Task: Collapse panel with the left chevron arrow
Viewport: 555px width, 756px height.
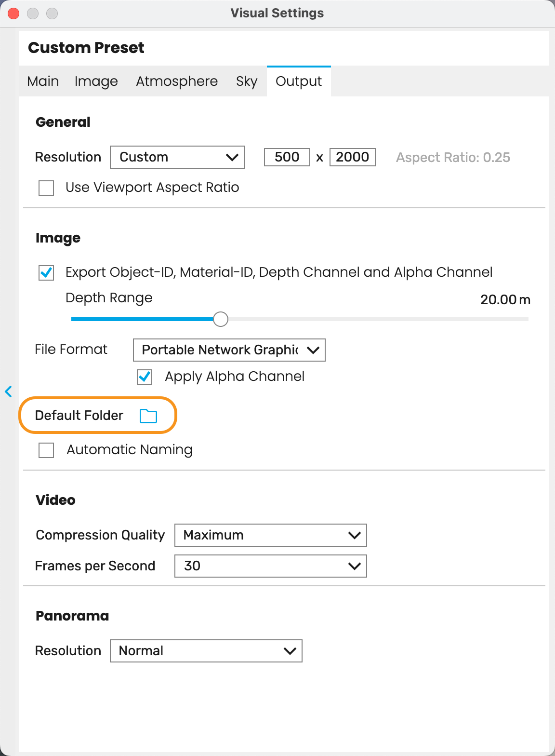Action: (x=8, y=391)
